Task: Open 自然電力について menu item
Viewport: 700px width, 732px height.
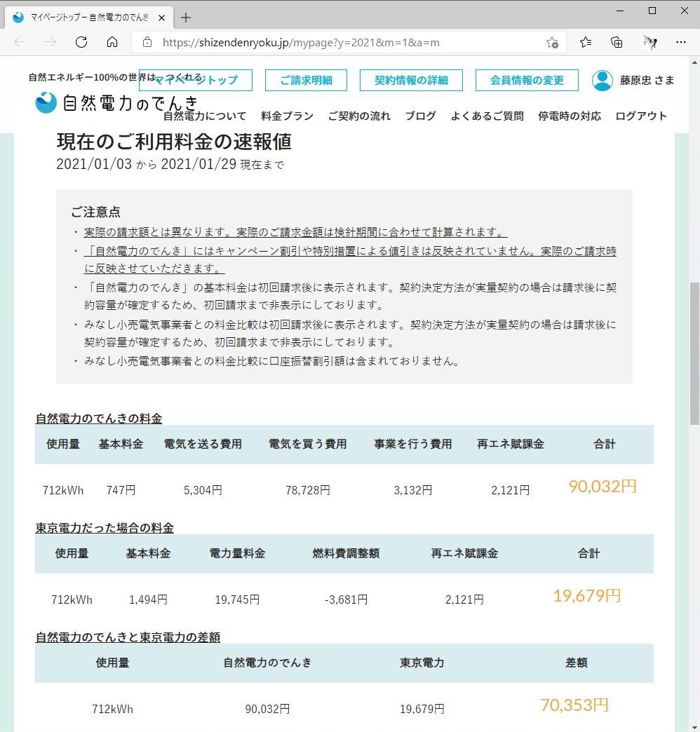Action: pos(205,116)
